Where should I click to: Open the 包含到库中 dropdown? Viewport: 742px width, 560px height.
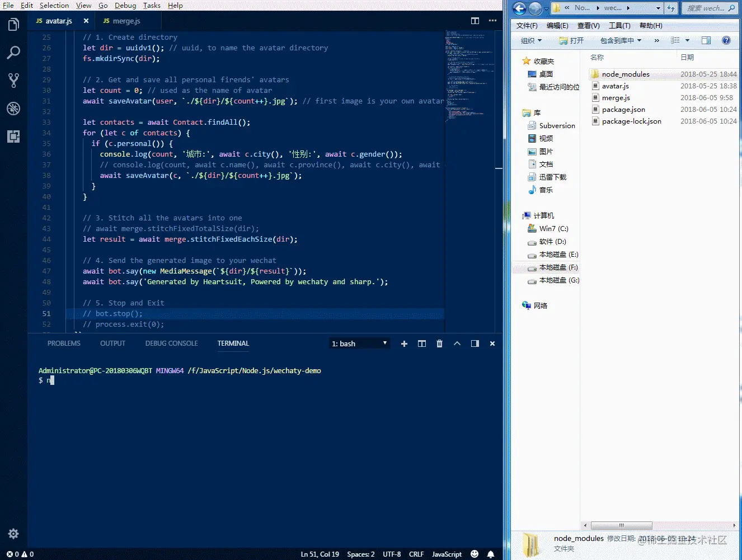point(621,40)
